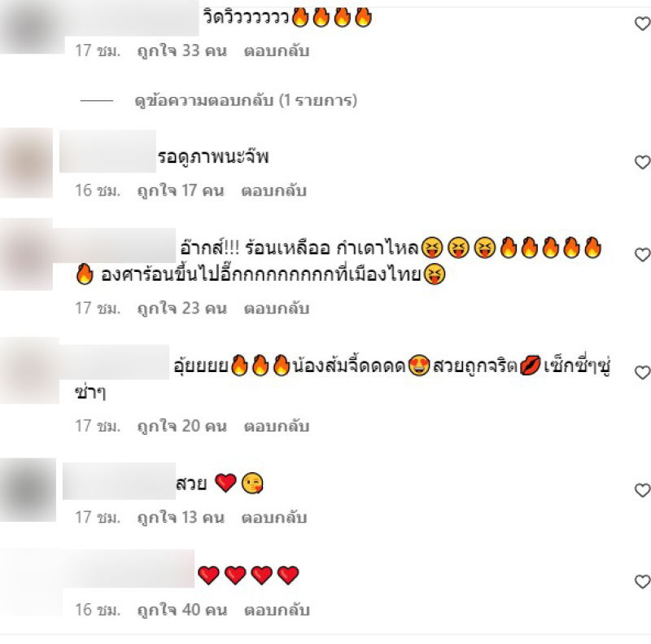Heart the four red hearts comment

click(642, 581)
